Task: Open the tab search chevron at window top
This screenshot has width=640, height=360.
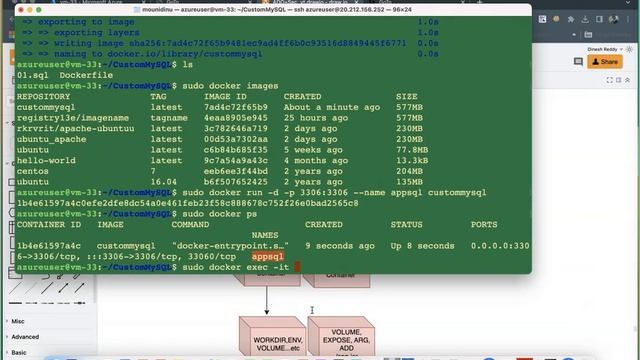Action: click(x=628, y=2)
